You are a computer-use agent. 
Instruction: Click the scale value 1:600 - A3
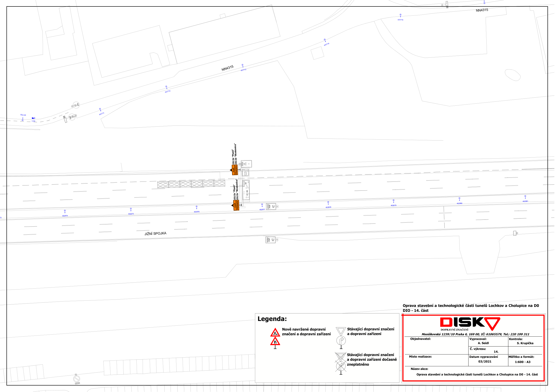(523, 362)
